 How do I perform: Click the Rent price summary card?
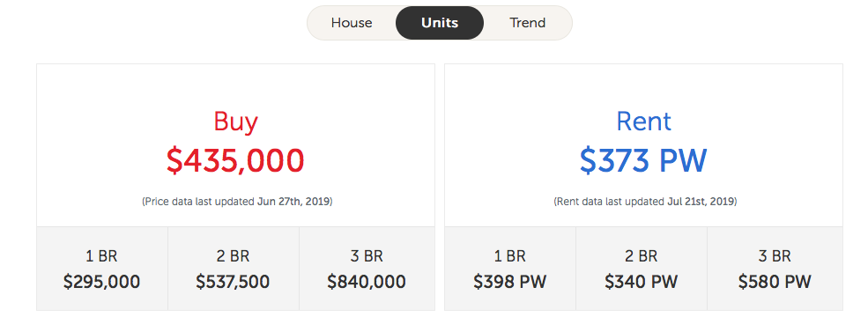[643, 187]
